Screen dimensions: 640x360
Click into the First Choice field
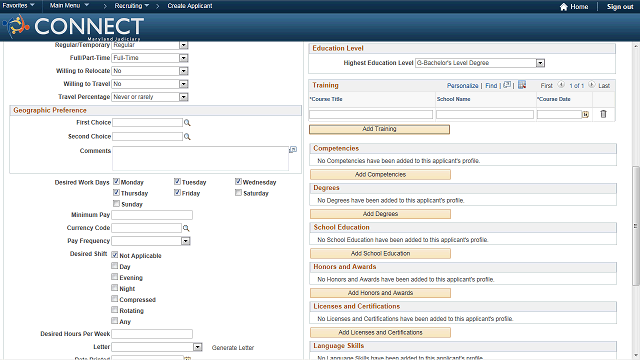(147, 122)
